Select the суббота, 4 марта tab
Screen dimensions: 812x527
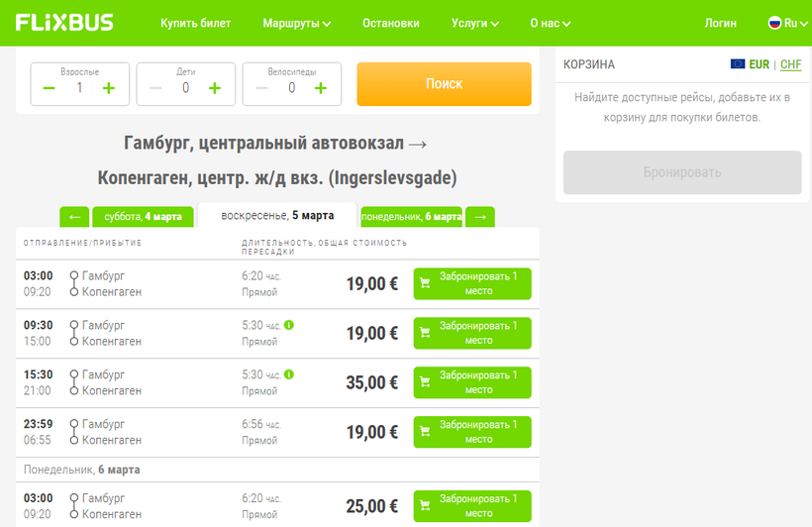pyautogui.click(x=143, y=217)
